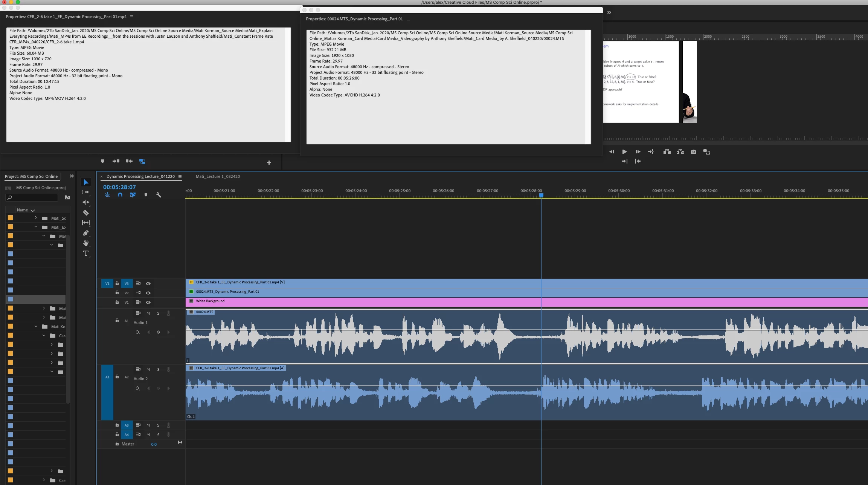Select the Ripple Edit tool
This screenshot has width=868, height=485.
(86, 202)
